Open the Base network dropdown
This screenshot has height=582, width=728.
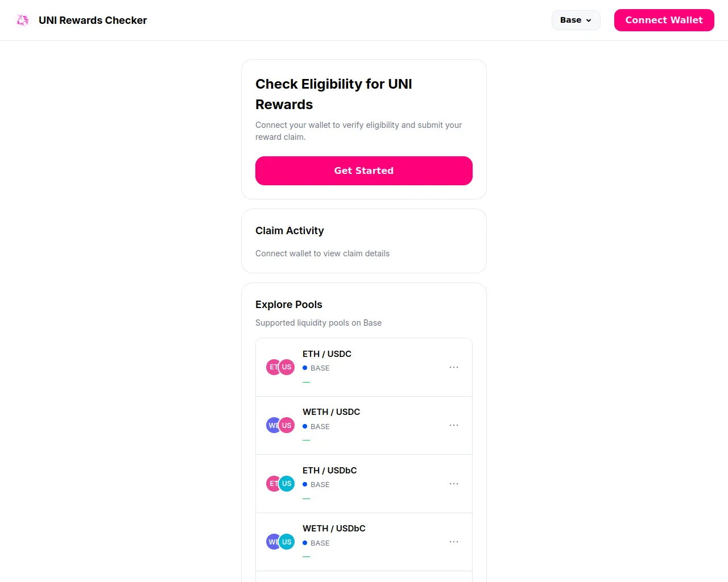coord(576,20)
